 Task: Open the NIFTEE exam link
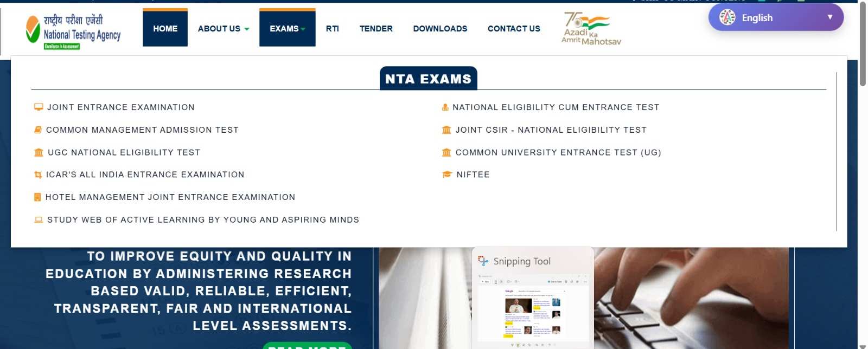tap(473, 174)
